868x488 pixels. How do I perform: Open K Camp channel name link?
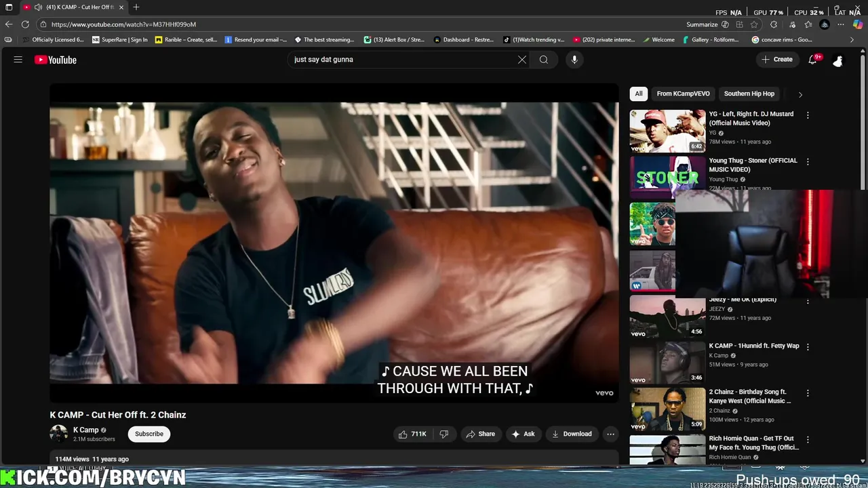(x=85, y=430)
